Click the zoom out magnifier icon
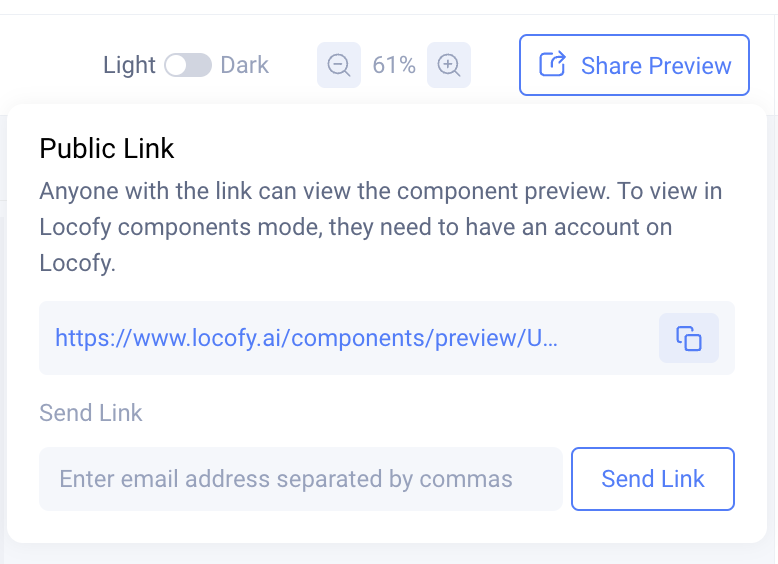Viewport: 778px width, 564px height. [339, 66]
